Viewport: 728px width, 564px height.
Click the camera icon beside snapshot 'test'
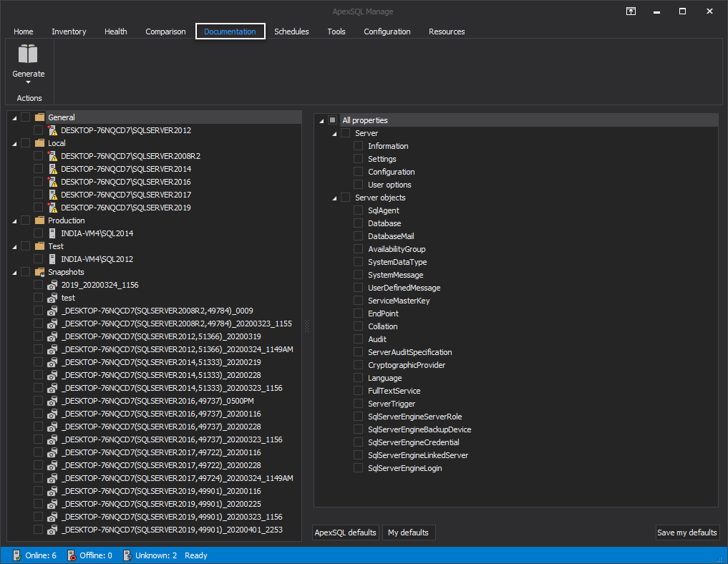pos(52,298)
